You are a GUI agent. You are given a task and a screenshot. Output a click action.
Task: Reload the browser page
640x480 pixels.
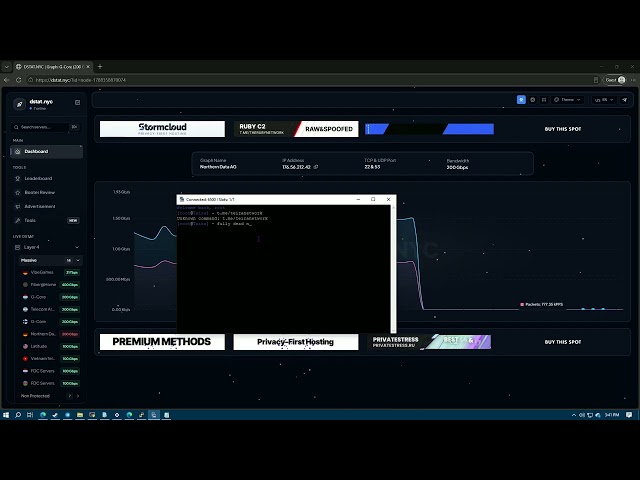(18, 80)
